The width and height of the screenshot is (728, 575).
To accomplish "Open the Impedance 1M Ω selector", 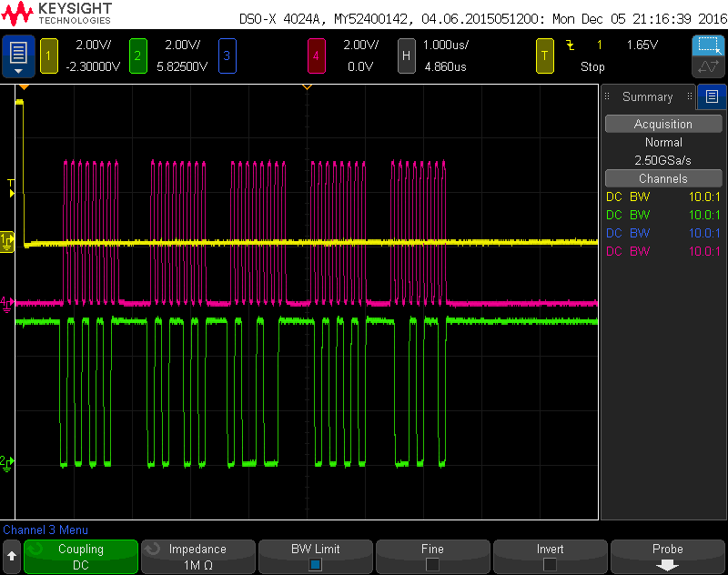I will (197, 556).
